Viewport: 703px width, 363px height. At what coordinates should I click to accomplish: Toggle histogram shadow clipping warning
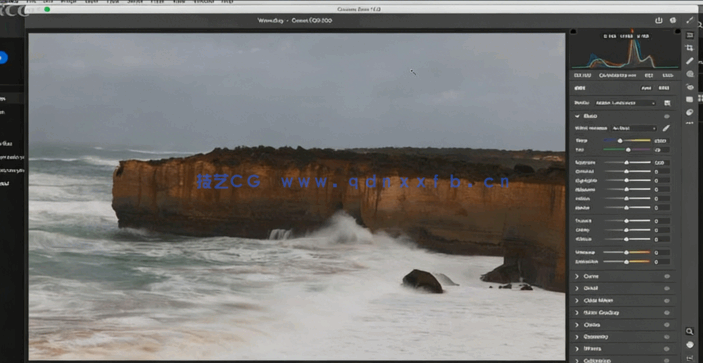[x=573, y=32]
